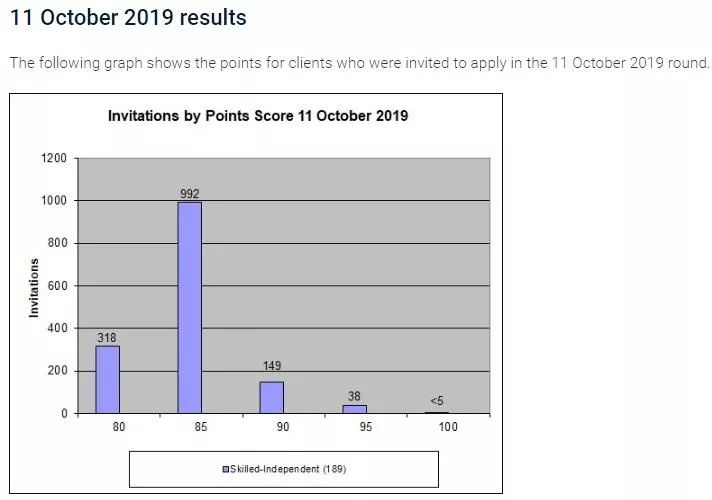Viewport: 712px width, 500px height.
Task: Click the 600 label on the y-axis
Action: [58, 286]
